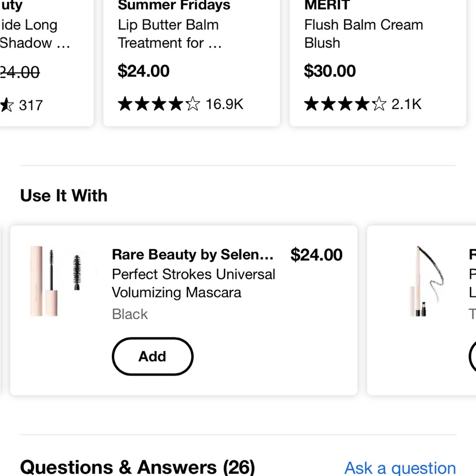Open the Questions & Answers (26) section

point(138,467)
